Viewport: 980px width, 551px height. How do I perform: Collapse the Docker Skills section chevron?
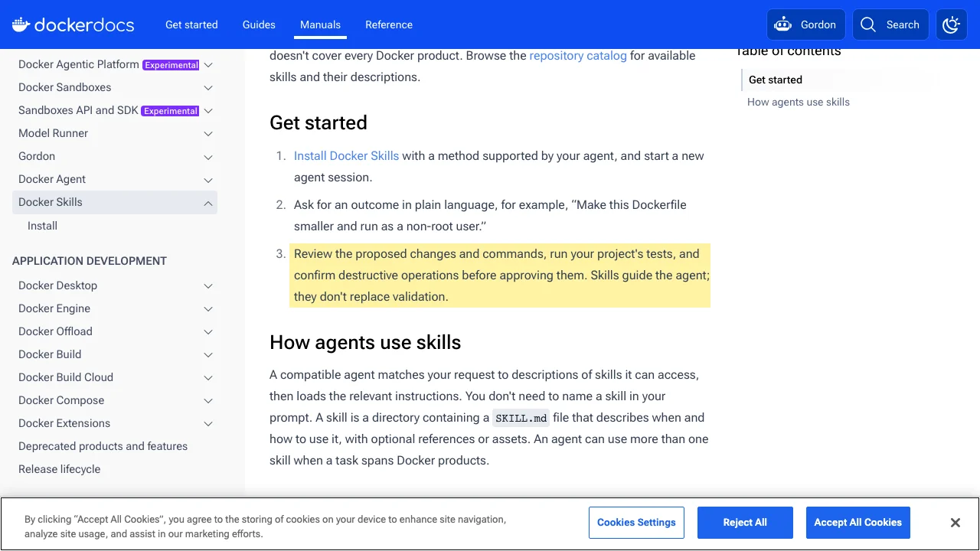(208, 203)
